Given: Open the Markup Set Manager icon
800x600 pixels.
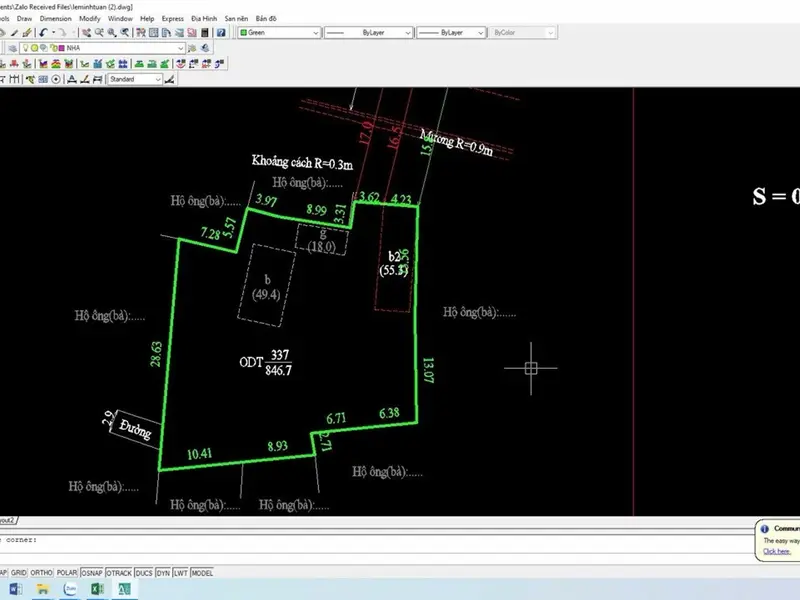Looking at the screenshot, I should (192, 32).
